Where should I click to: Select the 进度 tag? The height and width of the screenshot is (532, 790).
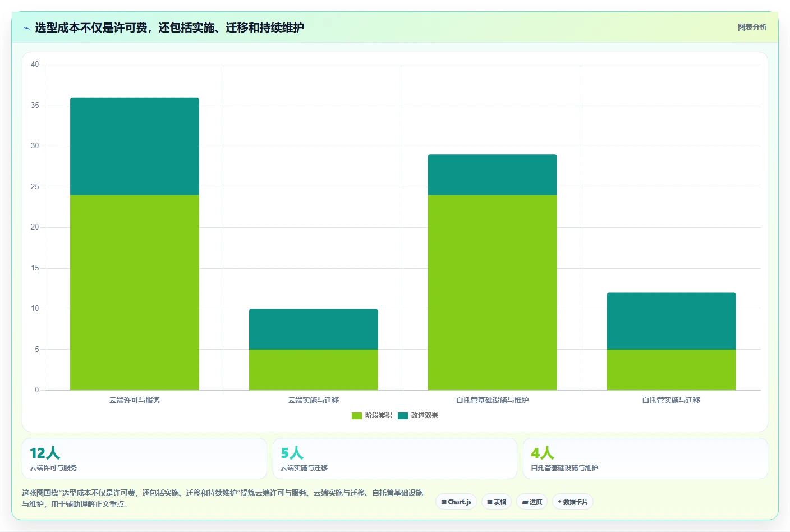coord(532,502)
